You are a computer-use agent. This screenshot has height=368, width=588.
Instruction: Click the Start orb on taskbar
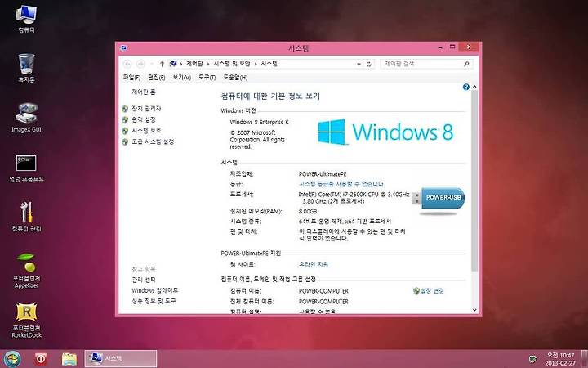tap(12, 359)
